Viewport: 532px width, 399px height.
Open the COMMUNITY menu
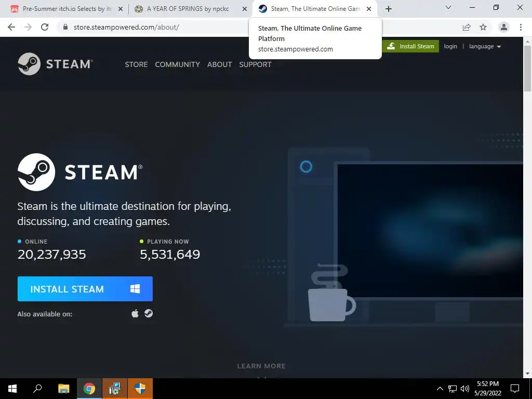click(x=178, y=64)
